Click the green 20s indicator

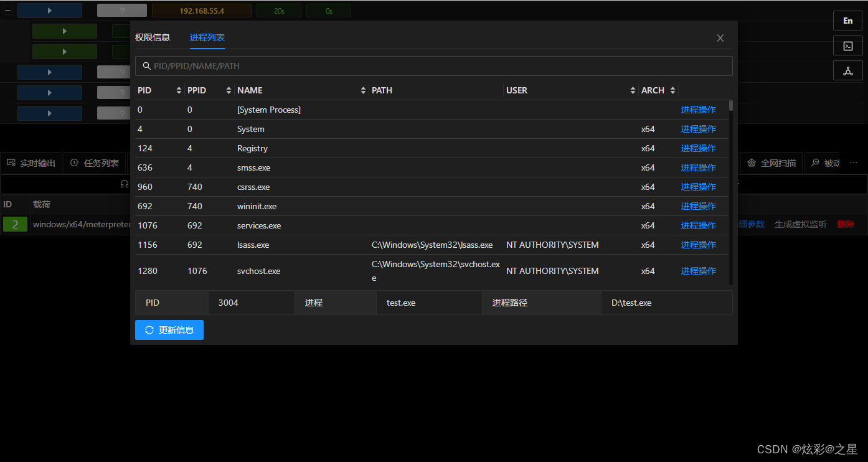coord(279,11)
